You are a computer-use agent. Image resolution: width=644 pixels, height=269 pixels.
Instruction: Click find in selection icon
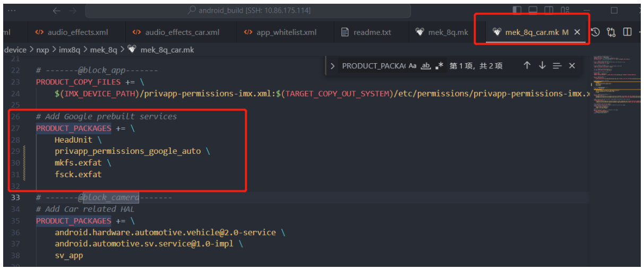click(557, 66)
